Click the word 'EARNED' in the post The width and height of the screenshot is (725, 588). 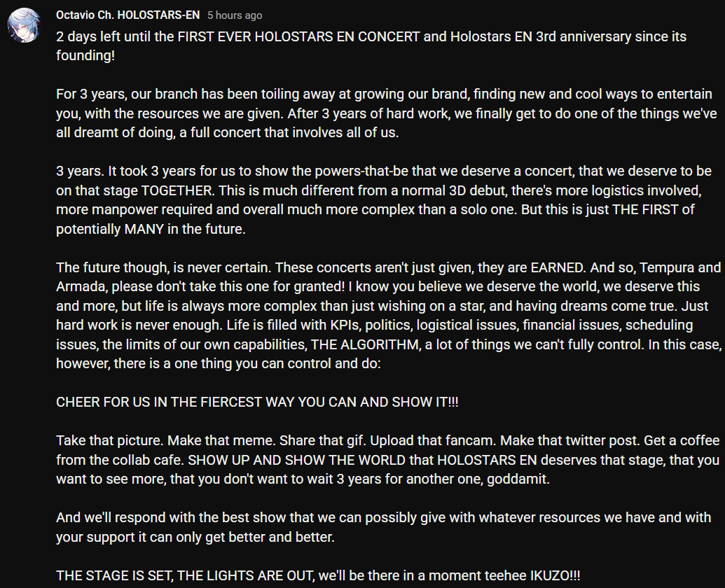(x=557, y=267)
